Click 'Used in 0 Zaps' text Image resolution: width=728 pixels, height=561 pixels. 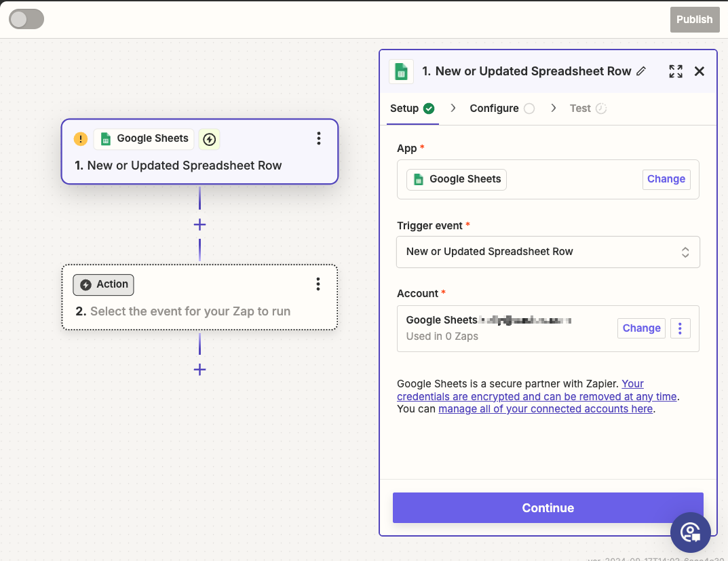click(x=442, y=336)
